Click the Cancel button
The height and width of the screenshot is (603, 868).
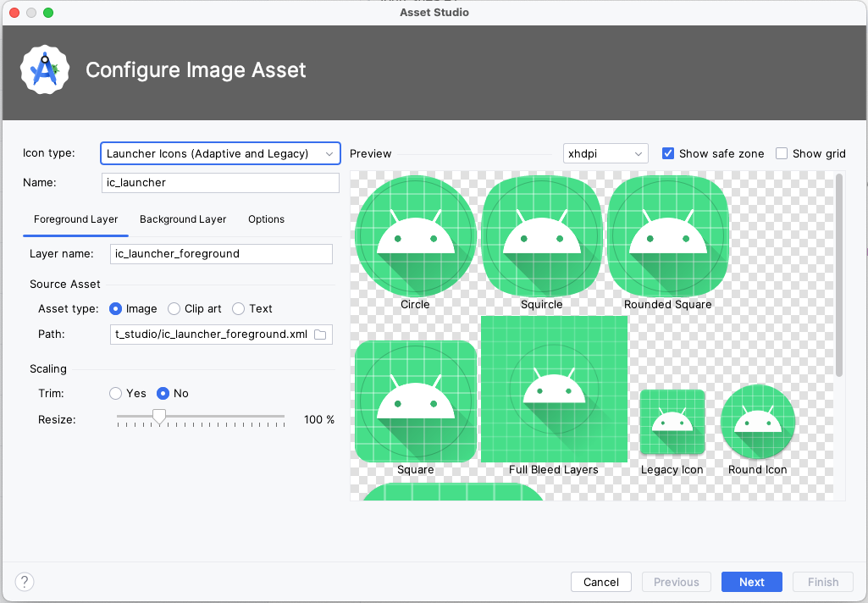(601, 582)
